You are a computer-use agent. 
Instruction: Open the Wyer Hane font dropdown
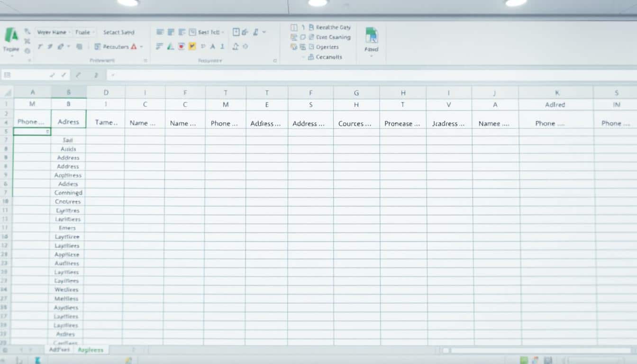point(70,32)
